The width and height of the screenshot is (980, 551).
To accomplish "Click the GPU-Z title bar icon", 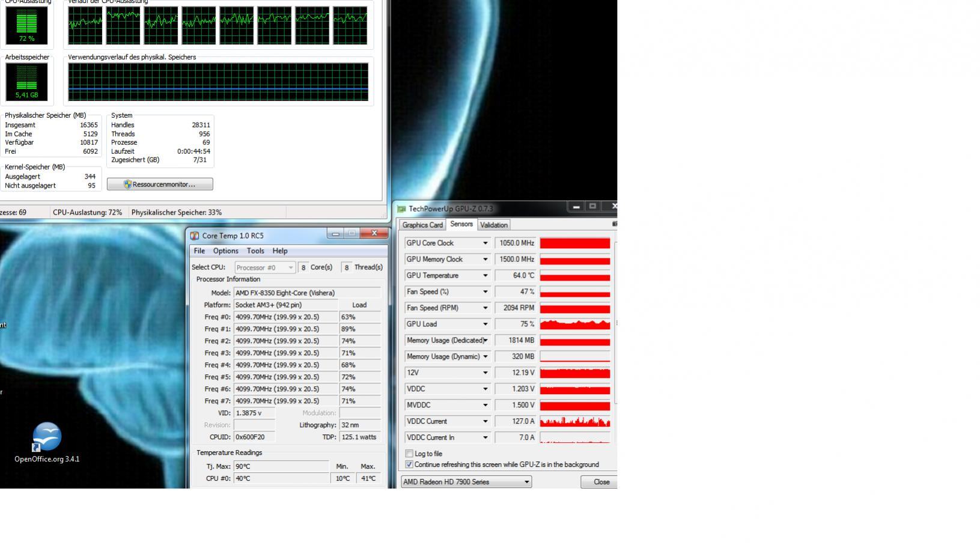I will 401,209.
